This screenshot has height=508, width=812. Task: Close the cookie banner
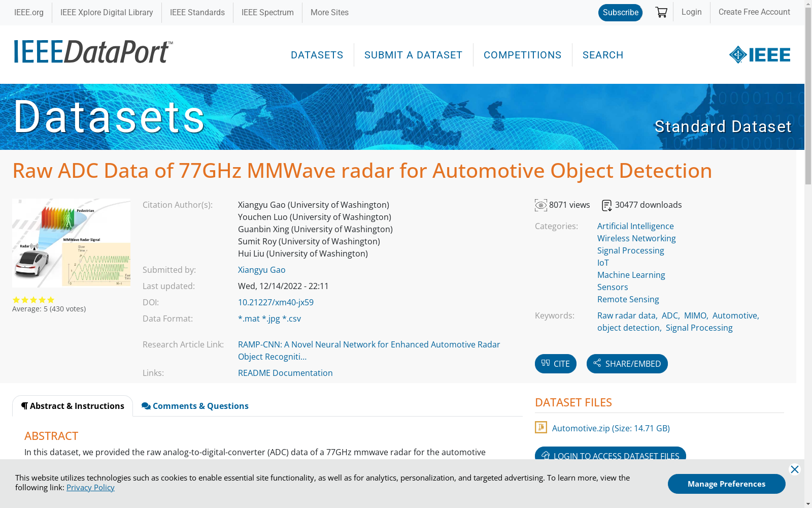click(x=795, y=469)
